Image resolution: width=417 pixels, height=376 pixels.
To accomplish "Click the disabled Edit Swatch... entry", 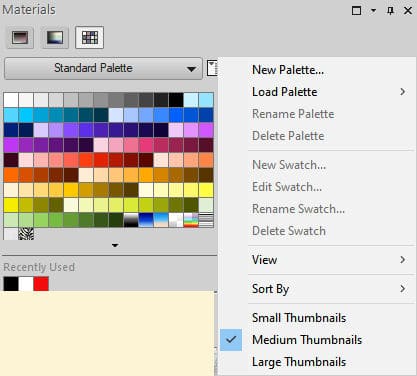I will 287,187.
